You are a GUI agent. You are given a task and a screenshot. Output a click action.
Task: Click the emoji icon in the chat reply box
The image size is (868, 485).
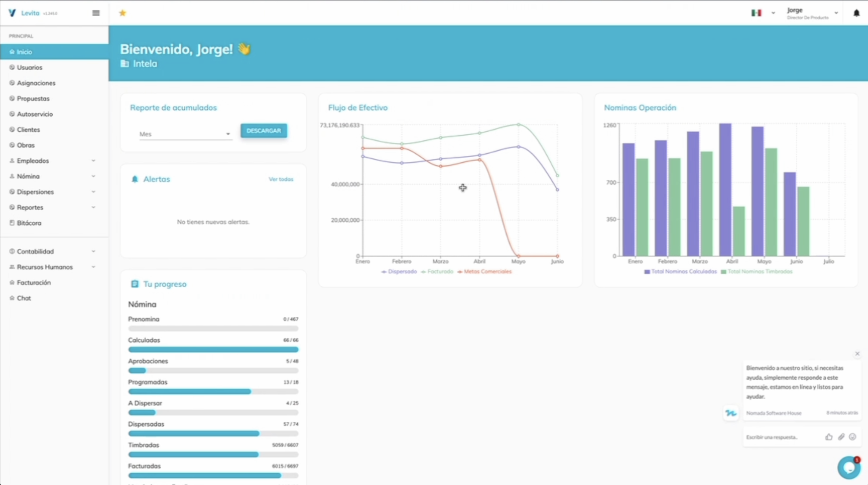coord(853,436)
